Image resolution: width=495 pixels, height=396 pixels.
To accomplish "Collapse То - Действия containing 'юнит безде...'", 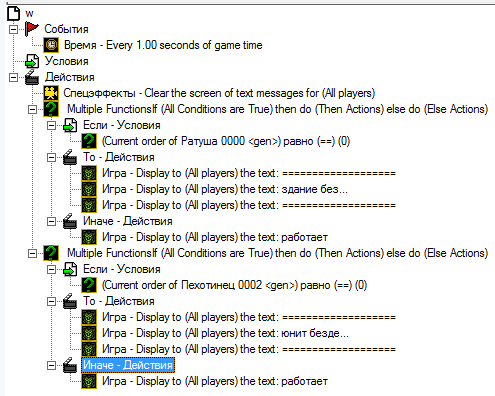I will pos(51,301).
